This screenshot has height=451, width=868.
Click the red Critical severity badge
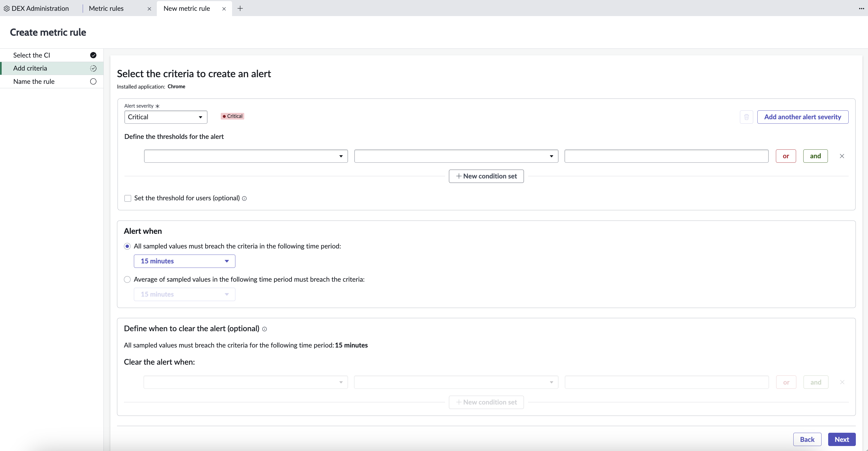pos(233,116)
